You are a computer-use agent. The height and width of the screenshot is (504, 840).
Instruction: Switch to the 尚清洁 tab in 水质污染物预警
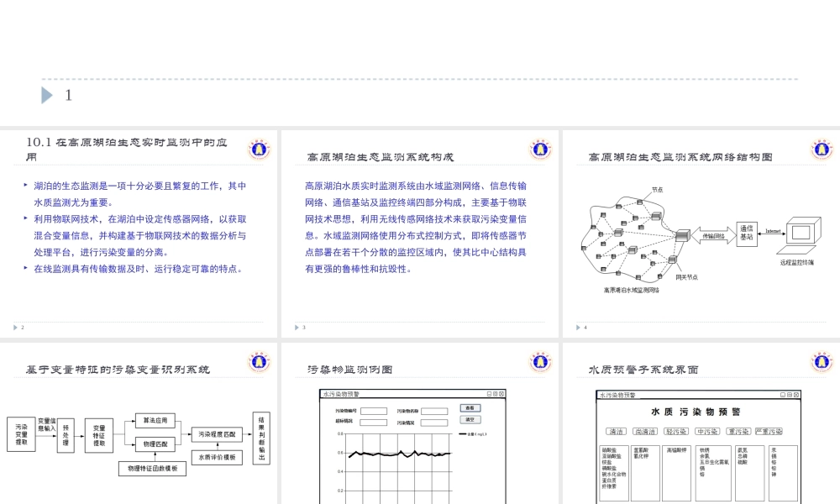pyautogui.click(x=645, y=432)
